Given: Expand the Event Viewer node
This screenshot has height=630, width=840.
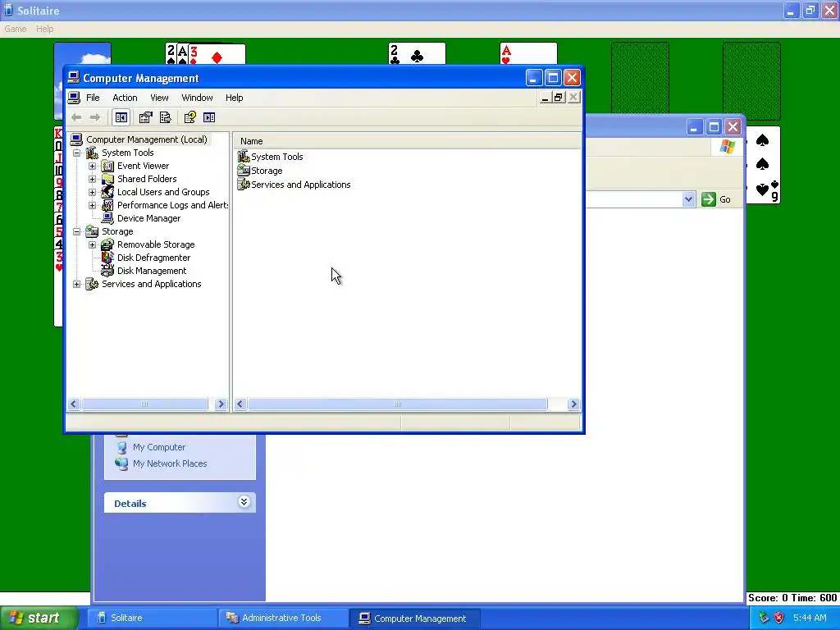Looking at the screenshot, I should pos(92,166).
